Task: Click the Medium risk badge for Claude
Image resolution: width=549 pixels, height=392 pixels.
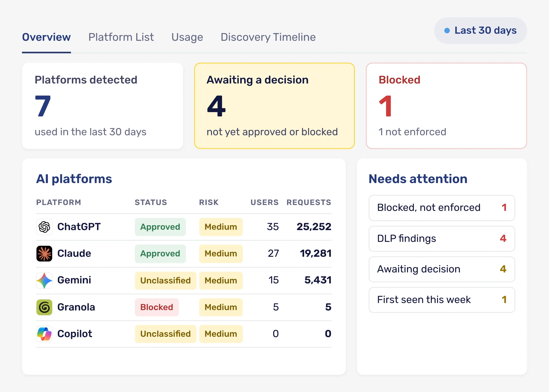Action: (221, 254)
